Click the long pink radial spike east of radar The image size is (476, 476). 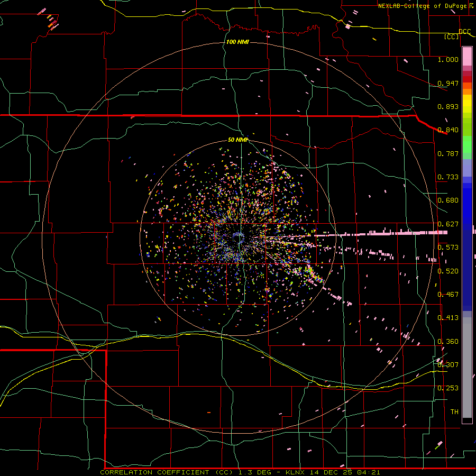click(381, 233)
